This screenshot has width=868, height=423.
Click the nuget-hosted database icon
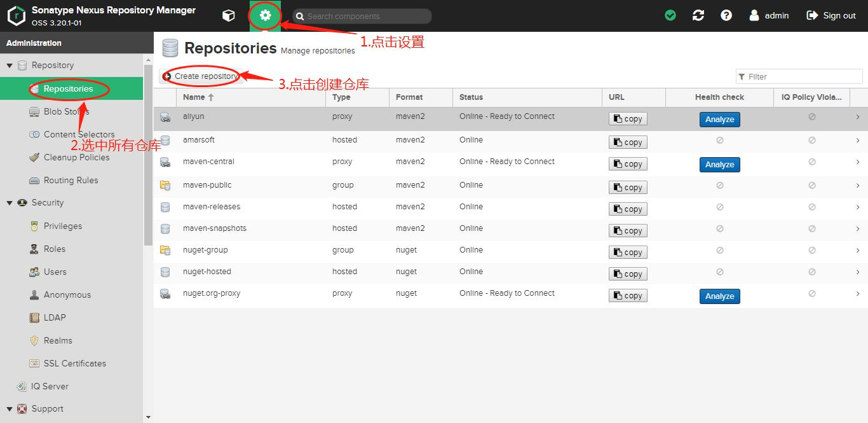pyautogui.click(x=165, y=272)
